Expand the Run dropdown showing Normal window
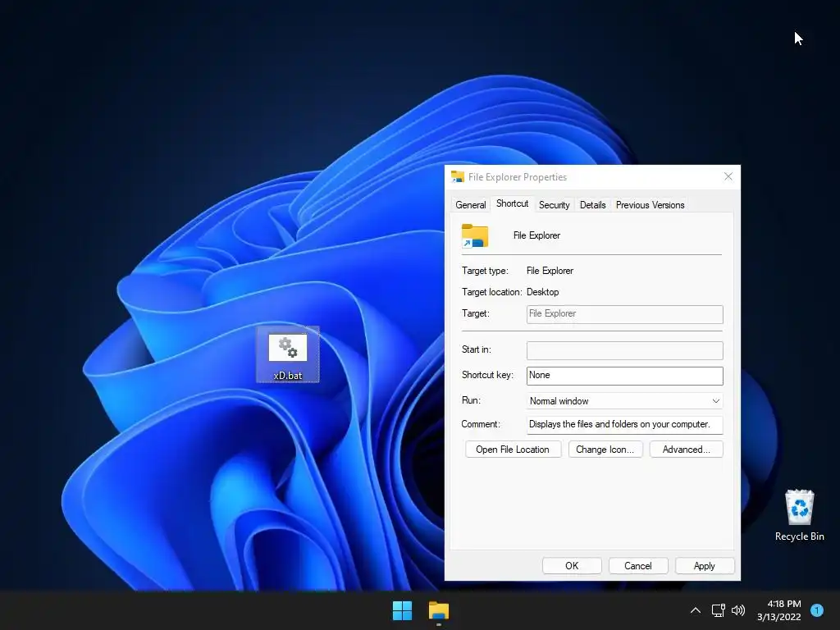 pos(624,400)
